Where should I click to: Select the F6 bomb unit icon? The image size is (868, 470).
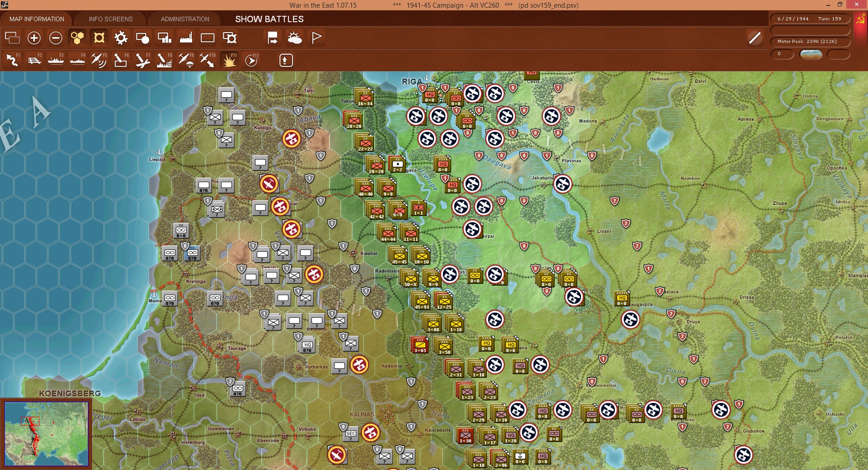pyautogui.click(x=121, y=60)
